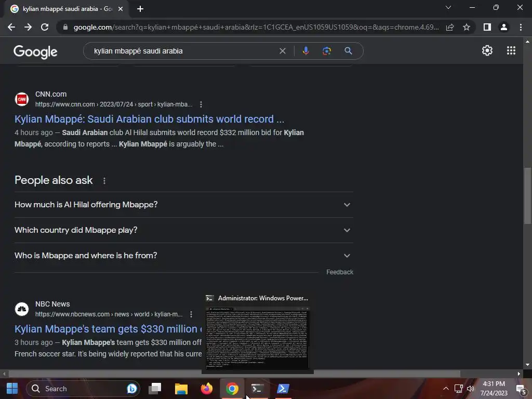Send Feedback on People also ask
The width and height of the screenshot is (532, 399).
pos(340,272)
